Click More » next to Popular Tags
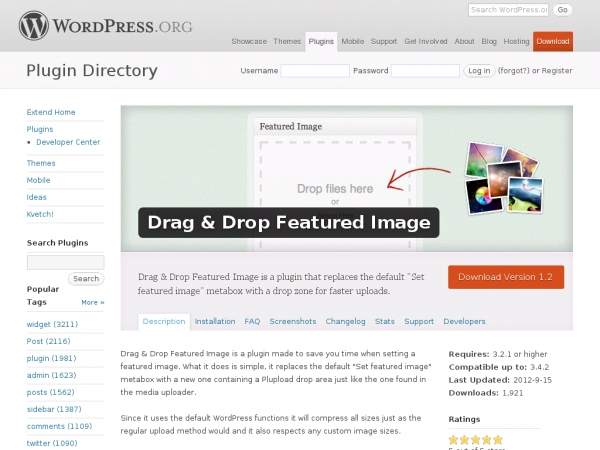 pos(93,302)
